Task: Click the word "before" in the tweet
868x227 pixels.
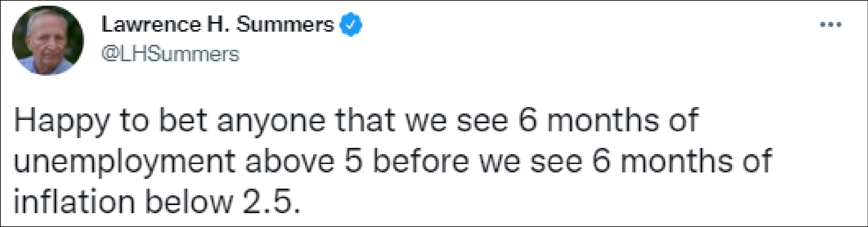Action: (x=421, y=161)
